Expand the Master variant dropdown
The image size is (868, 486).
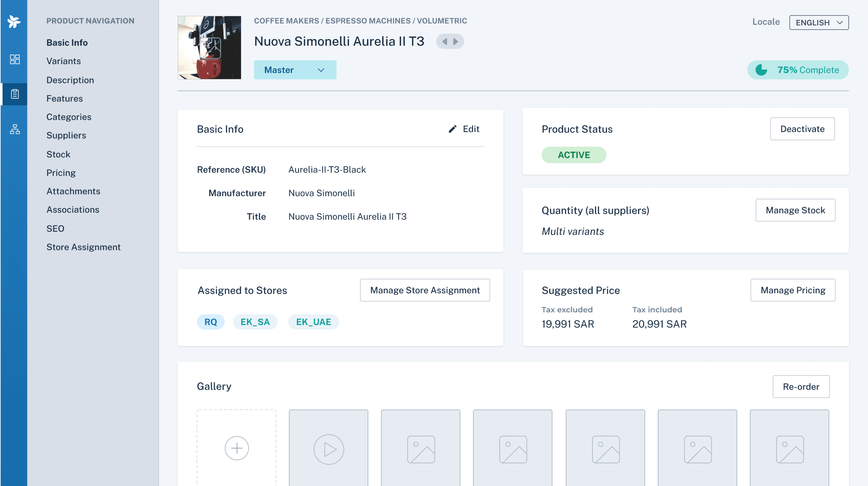[x=295, y=70]
